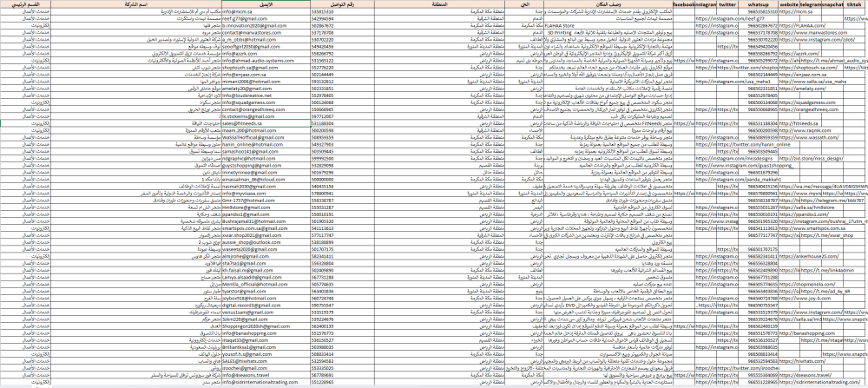Select the email cell 'xwar.shop2021@gmail.com'
Image resolution: width=868 pixels, height=388 pixels.
coord(266,236)
